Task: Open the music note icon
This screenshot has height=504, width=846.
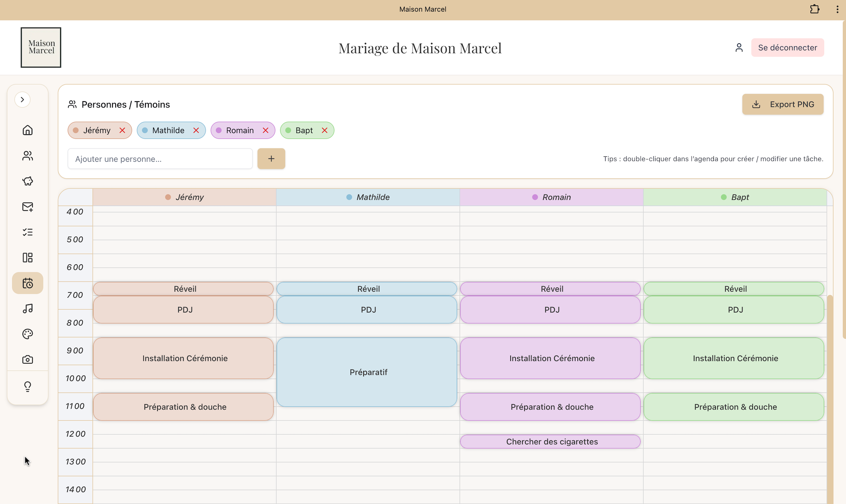Action: click(27, 308)
